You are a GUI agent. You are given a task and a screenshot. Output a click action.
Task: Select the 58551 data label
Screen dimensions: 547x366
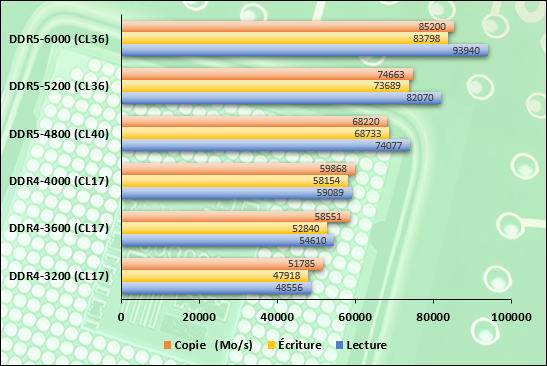[x=328, y=217]
